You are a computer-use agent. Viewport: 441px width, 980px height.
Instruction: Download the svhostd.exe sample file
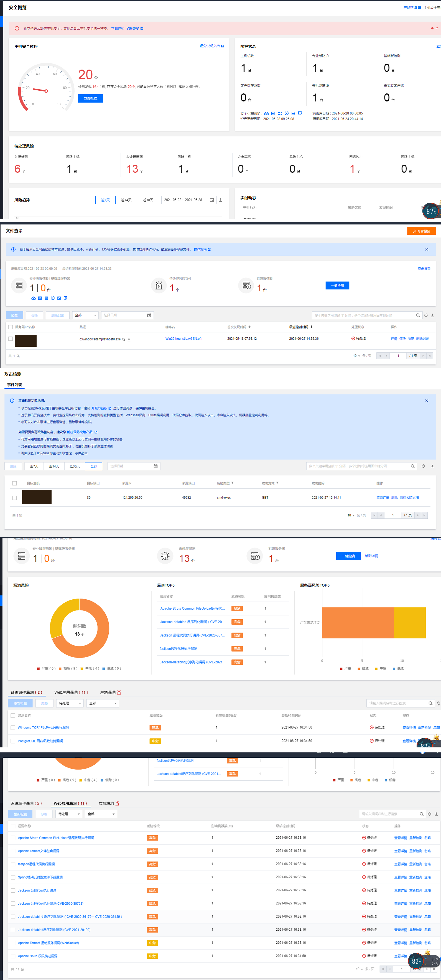(x=129, y=339)
